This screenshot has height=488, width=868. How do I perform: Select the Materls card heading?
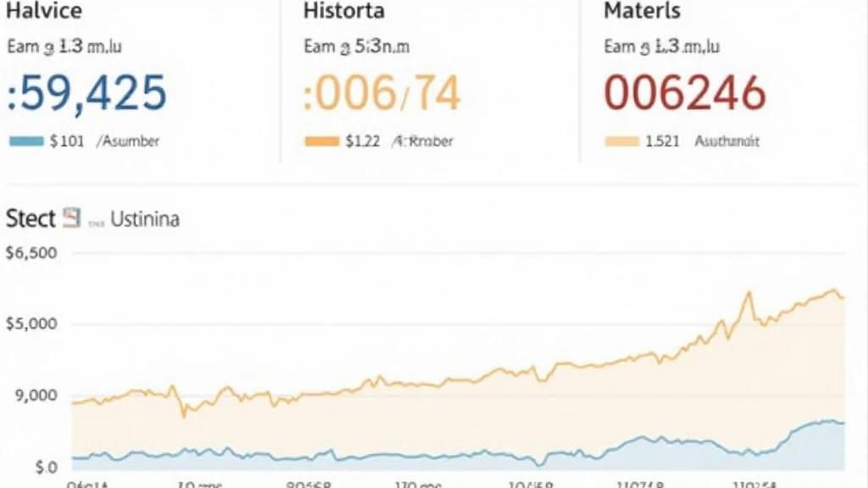coord(642,12)
